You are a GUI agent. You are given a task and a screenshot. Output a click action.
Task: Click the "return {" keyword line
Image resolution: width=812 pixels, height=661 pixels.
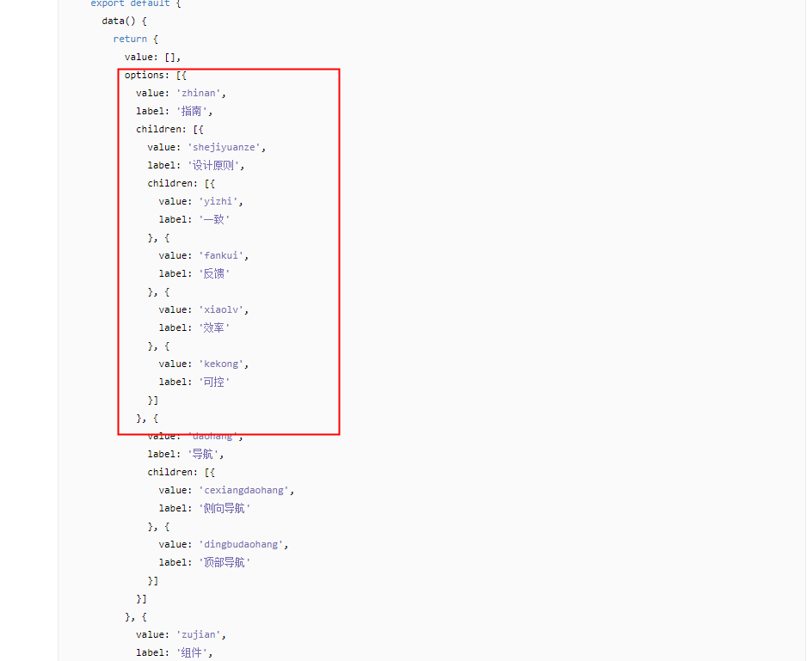click(136, 40)
